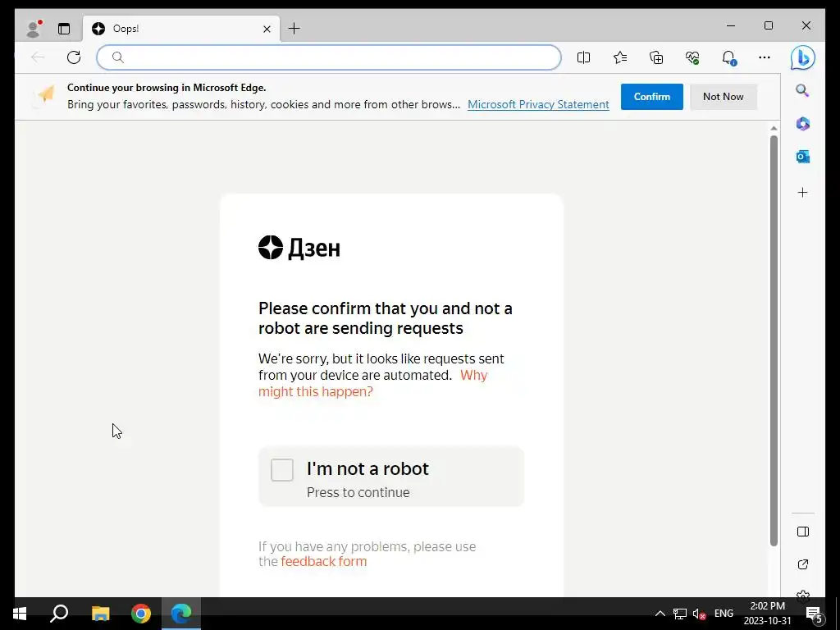
Task: Click the scroll up arrow of the page
Action: click(x=774, y=128)
